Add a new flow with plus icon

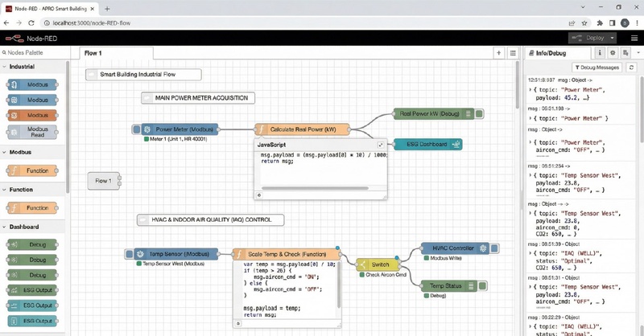(498, 53)
